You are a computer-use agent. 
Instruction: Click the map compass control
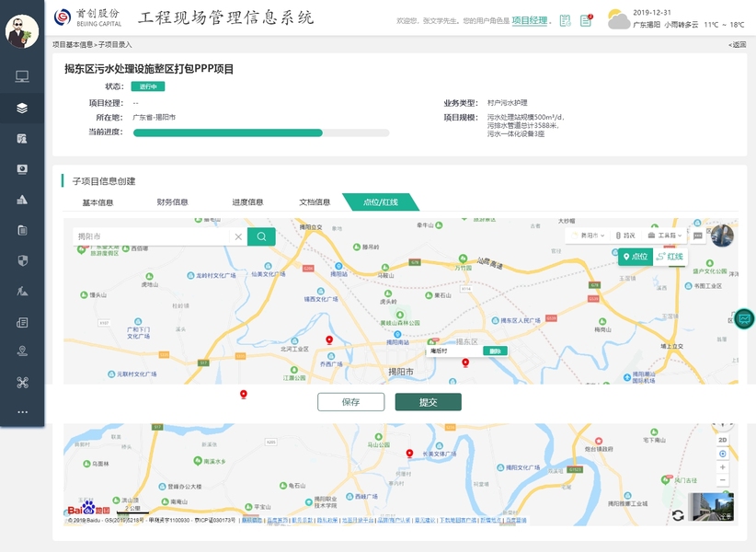pos(722,425)
